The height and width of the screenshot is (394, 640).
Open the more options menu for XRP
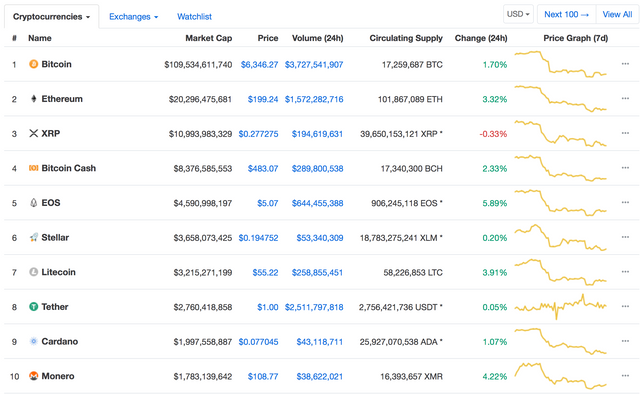click(625, 133)
